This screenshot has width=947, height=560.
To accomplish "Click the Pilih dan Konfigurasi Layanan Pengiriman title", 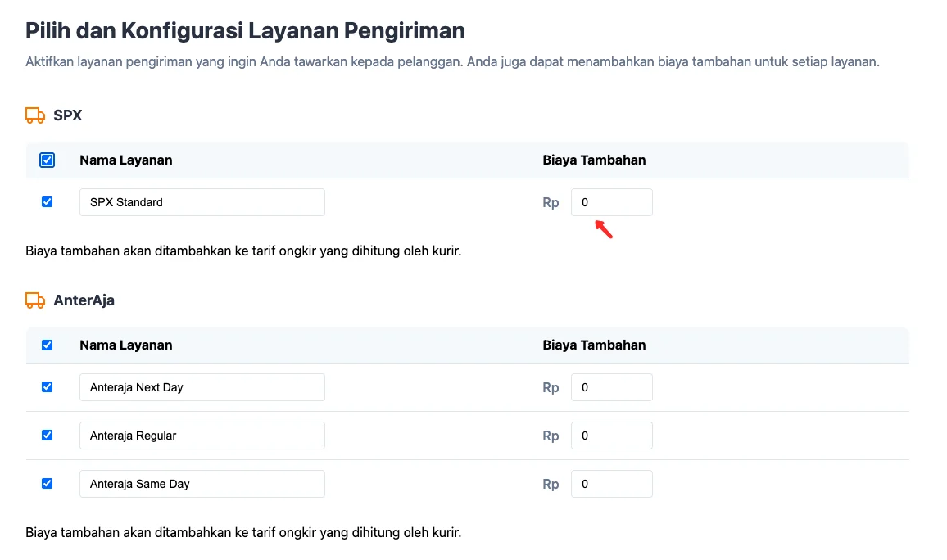I will [x=246, y=30].
